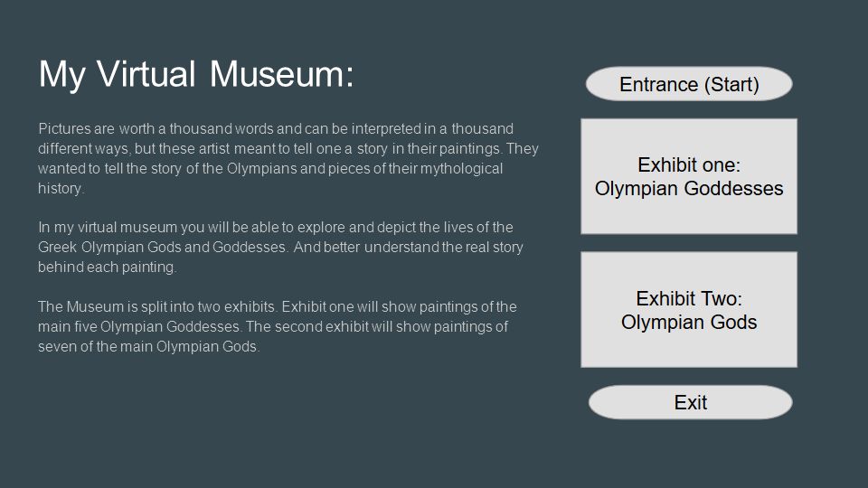Select the My Virtual Museum title

(x=196, y=74)
